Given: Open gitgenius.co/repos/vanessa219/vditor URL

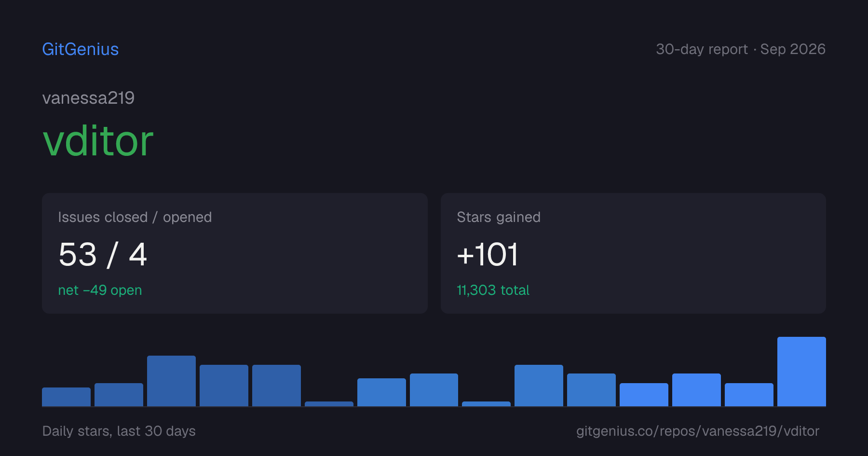Looking at the screenshot, I should (x=698, y=431).
